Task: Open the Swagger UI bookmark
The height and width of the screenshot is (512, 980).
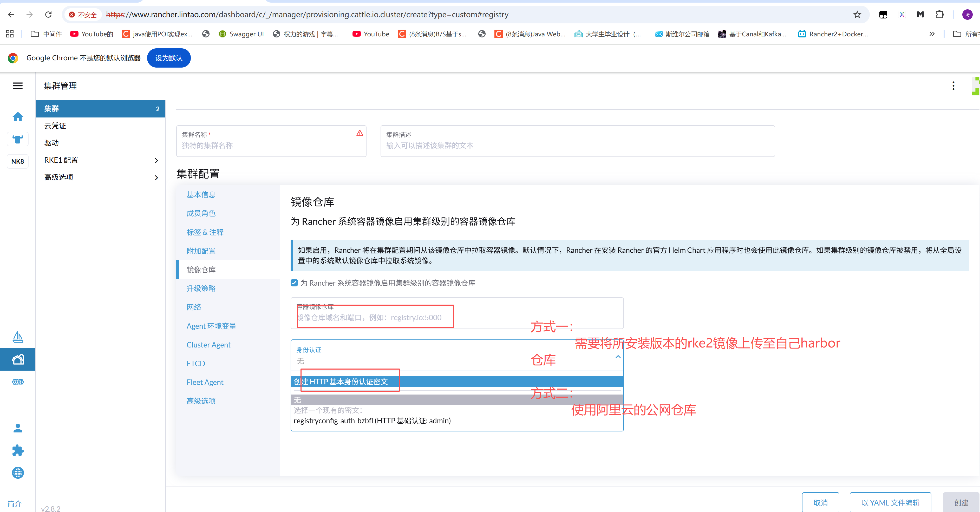Action: (241, 34)
